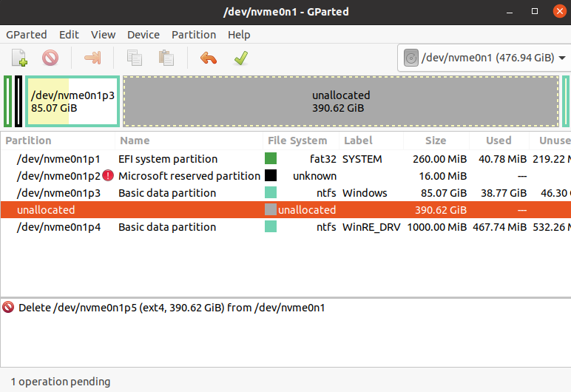Undo the last pending operation
The image size is (571, 392).
[209, 58]
